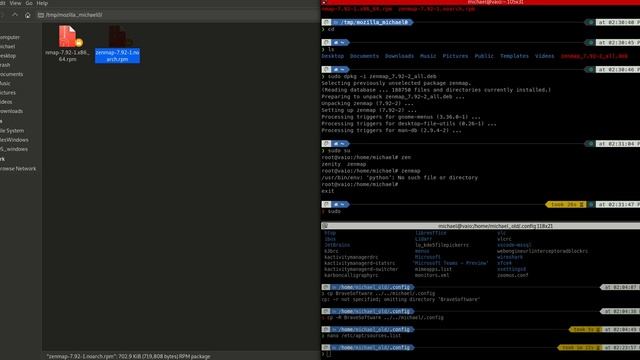The height and width of the screenshot is (360, 640).
Task: Click the home icon segment in the prompt above 'ls'
Action: tap(339, 42)
